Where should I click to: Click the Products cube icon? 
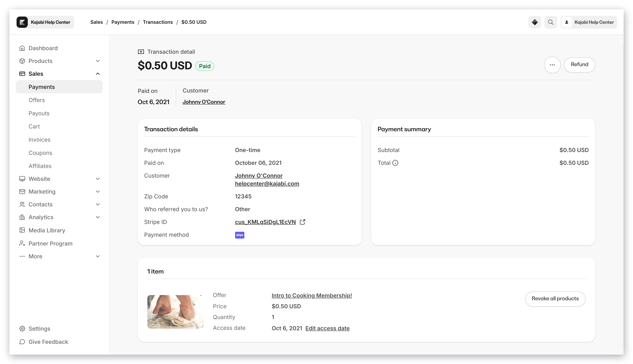[x=22, y=61]
